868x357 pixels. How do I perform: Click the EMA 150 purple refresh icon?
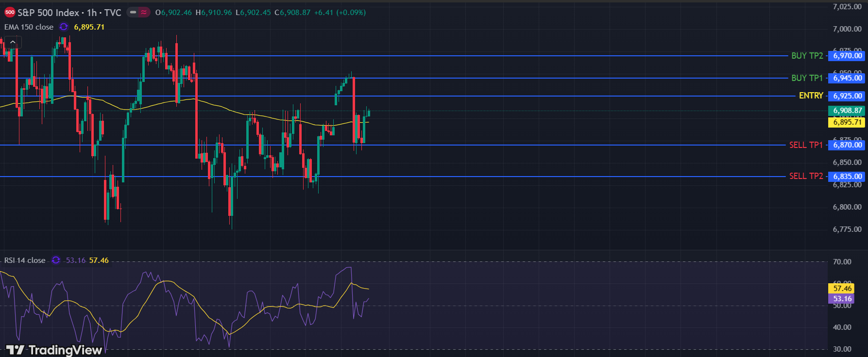click(64, 27)
